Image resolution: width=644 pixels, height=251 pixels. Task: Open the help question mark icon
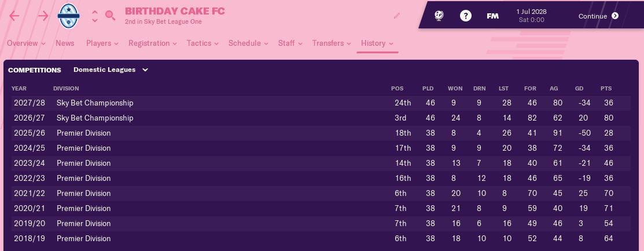(466, 16)
